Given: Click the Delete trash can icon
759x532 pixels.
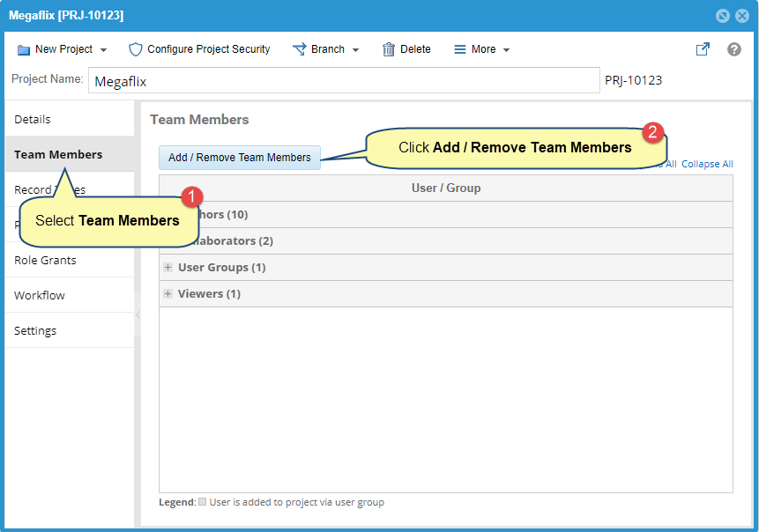Looking at the screenshot, I should click(x=388, y=49).
